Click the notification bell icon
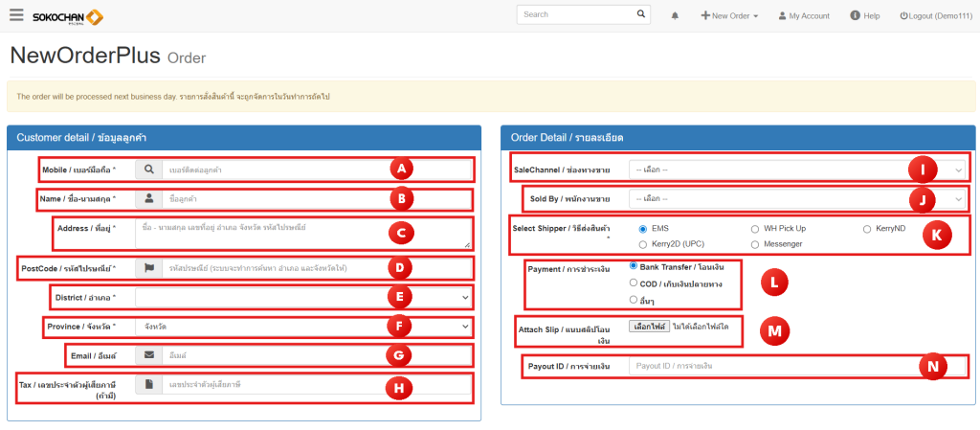 point(675,16)
